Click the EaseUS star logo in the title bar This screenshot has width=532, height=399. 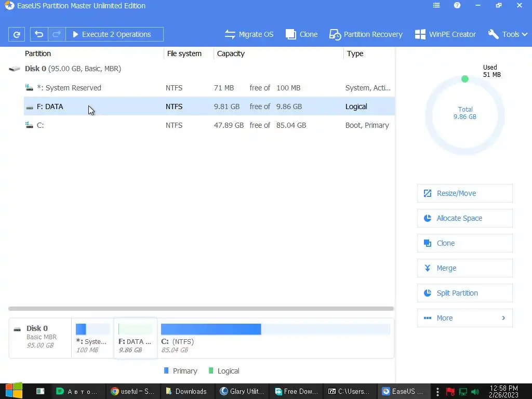9,5
